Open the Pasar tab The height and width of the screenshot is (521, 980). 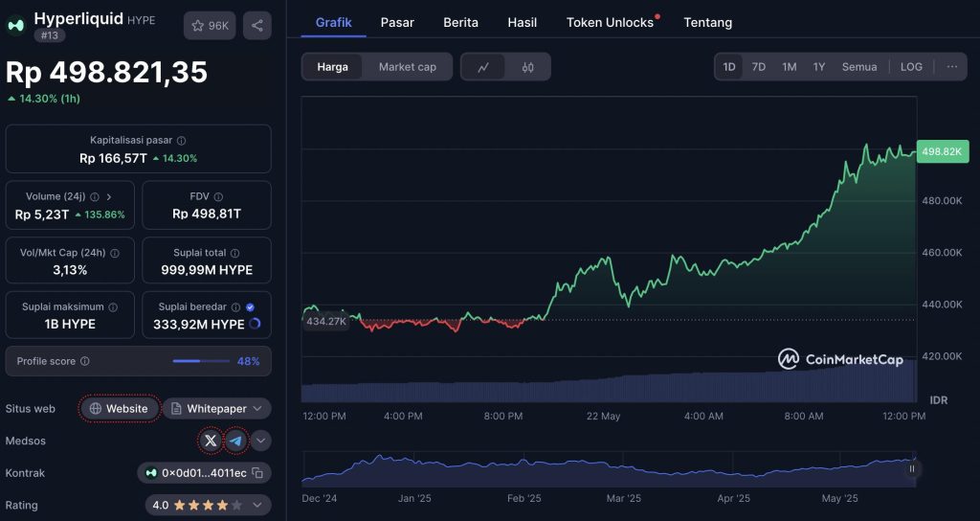click(x=397, y=23)
